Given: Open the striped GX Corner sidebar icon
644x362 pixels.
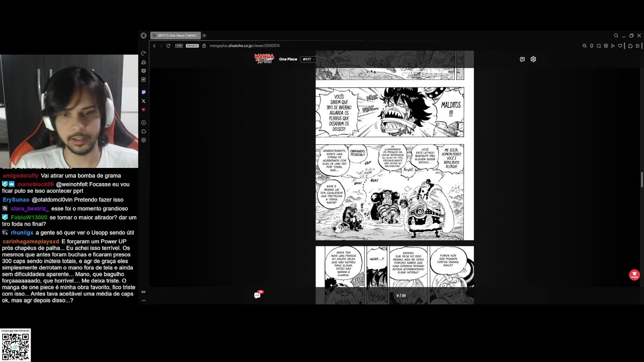Looking at the screenshot, I should point(143,71).
